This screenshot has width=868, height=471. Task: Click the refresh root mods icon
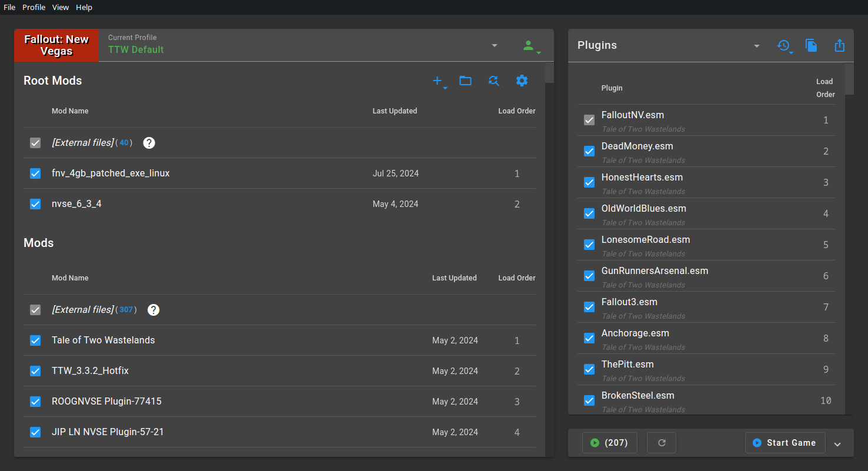pos(493,81)
